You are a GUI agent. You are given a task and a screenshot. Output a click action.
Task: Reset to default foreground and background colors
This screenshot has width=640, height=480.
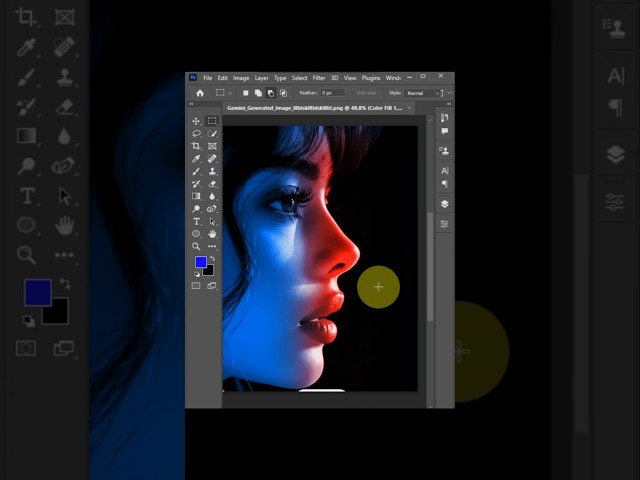pyautogui.click(x=197, y=274)
